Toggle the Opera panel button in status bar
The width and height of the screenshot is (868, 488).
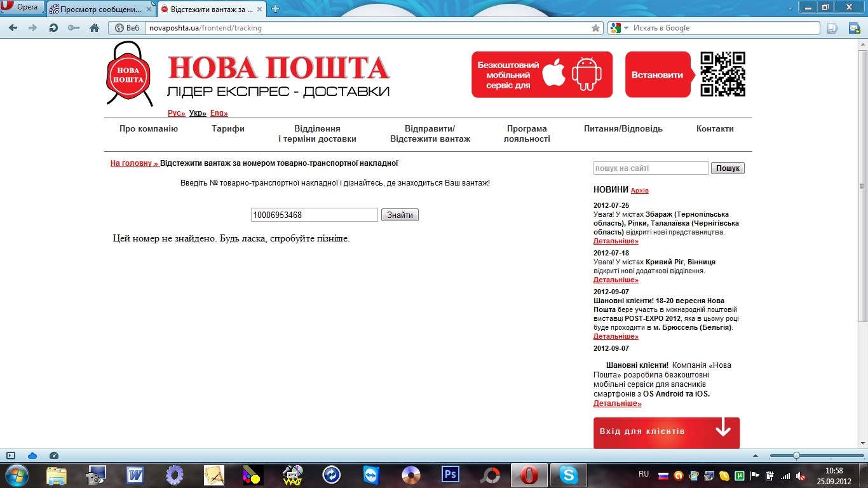coord(11,456)
